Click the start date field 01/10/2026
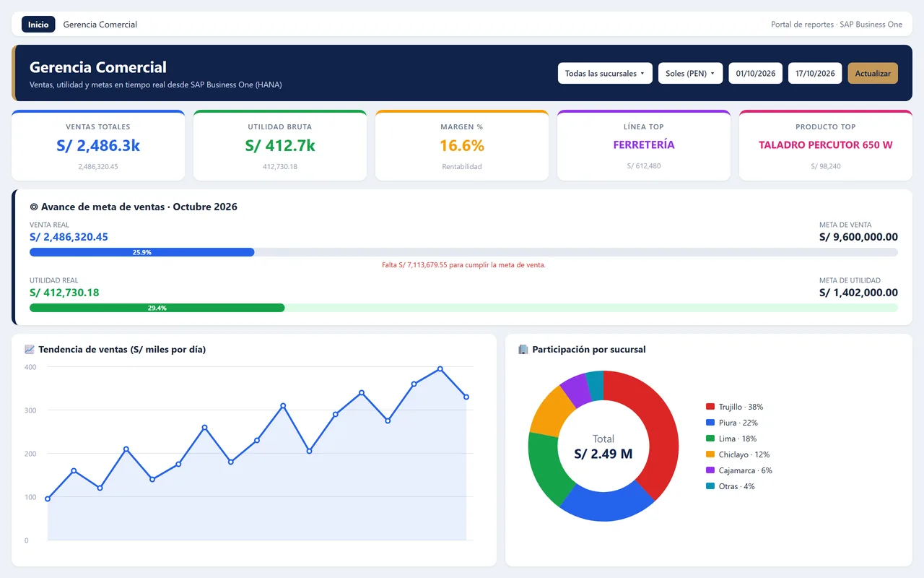924x578 pixels. click(755, 73)
